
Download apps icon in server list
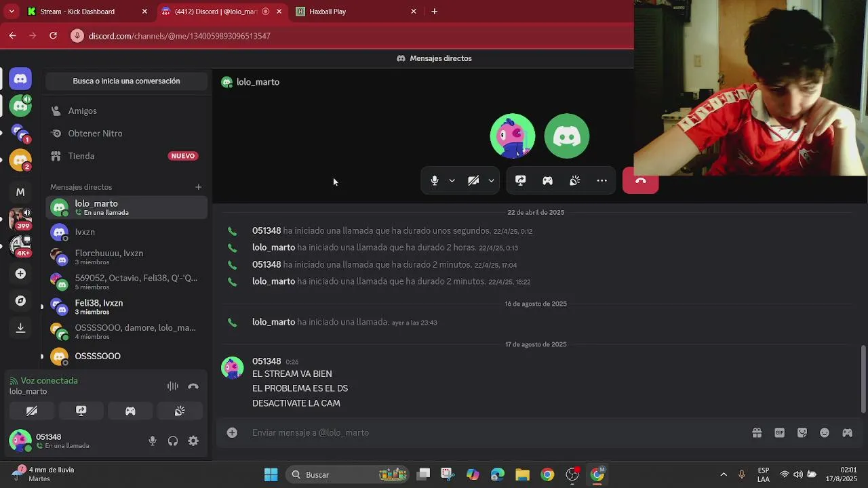click(x=20, y=328)
